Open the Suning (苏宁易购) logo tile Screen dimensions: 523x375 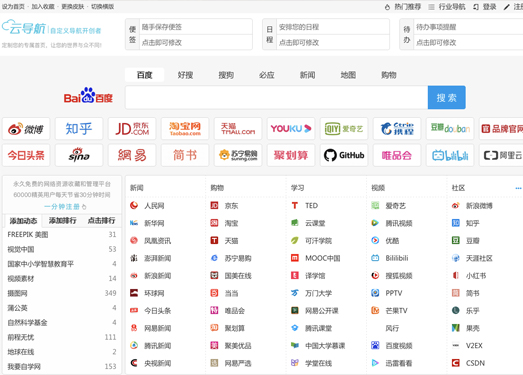click(238, 155)
